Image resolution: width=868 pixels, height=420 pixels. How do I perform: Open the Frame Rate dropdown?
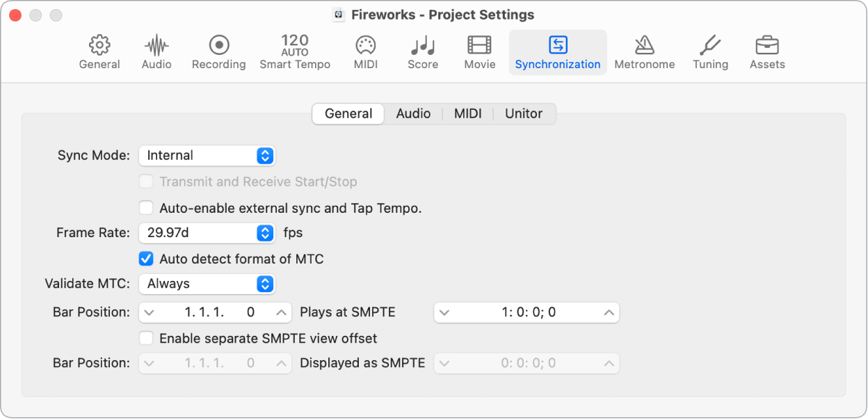[207, 233]
